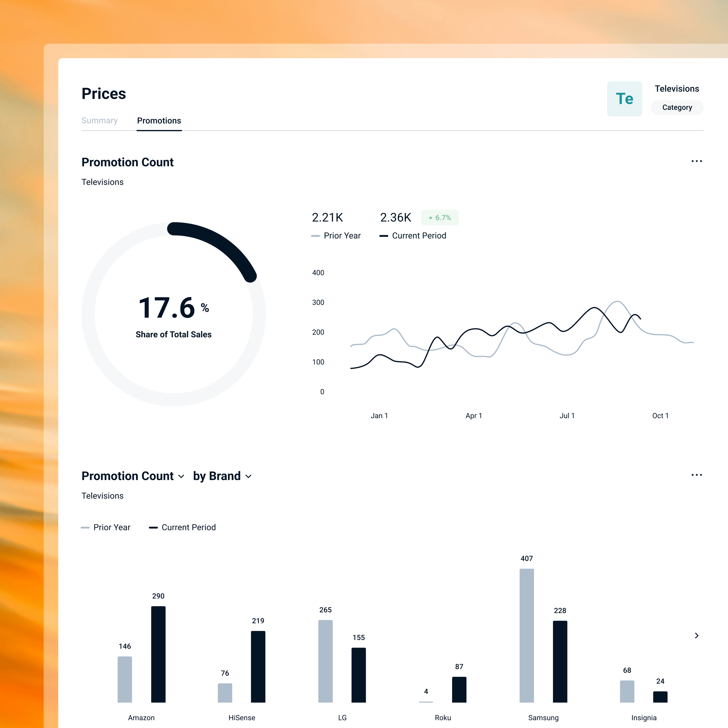Click Insignia's prior year bar of 68

[627, 691]
